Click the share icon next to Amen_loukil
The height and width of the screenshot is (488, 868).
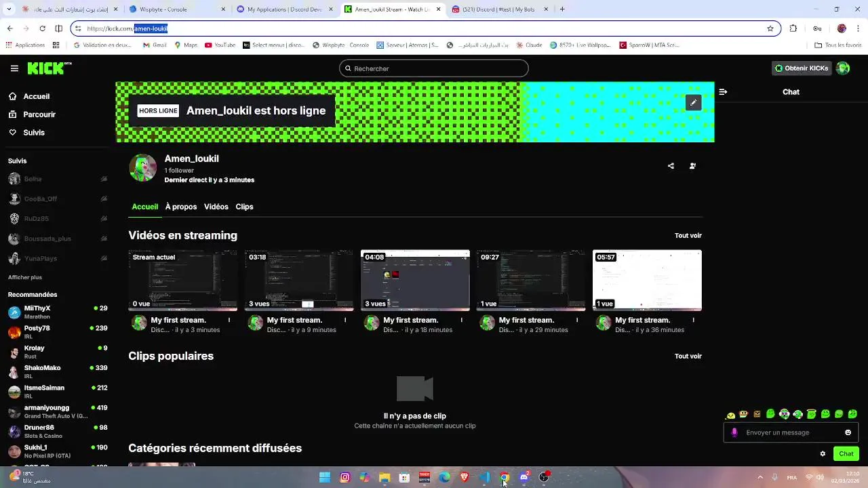click(671, 166)
